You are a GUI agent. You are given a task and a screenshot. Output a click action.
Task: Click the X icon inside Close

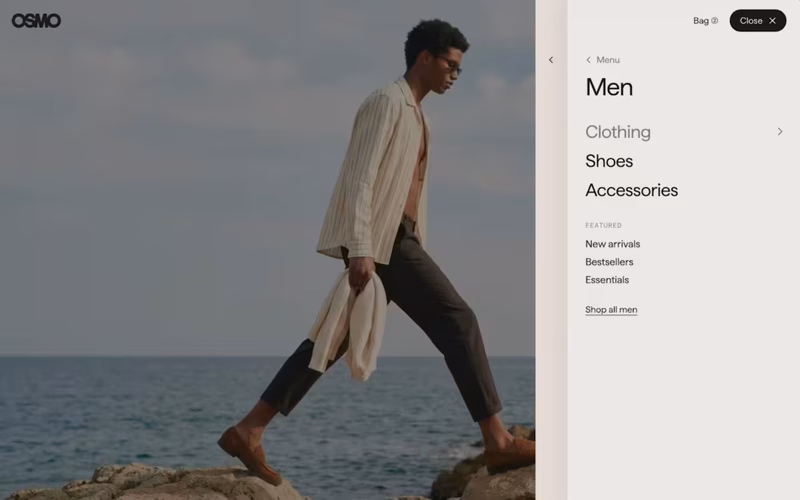coord(772,21)
